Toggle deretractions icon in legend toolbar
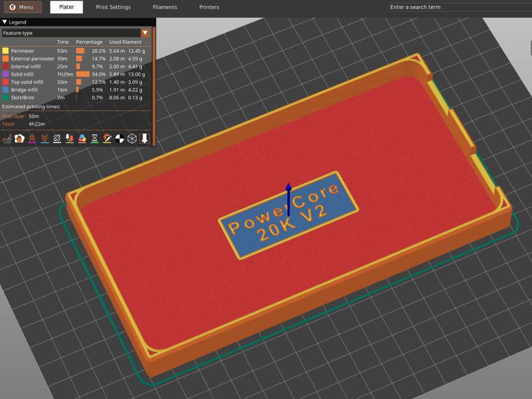 click(x=44, y=138)
